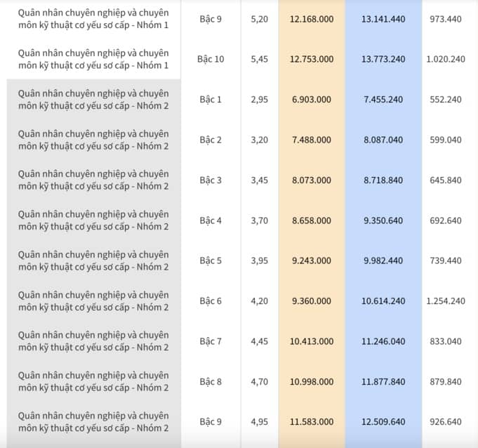Click the difference value 552.240
The height and width of the screenshot is (448, 478).
(x=446, y=100)
